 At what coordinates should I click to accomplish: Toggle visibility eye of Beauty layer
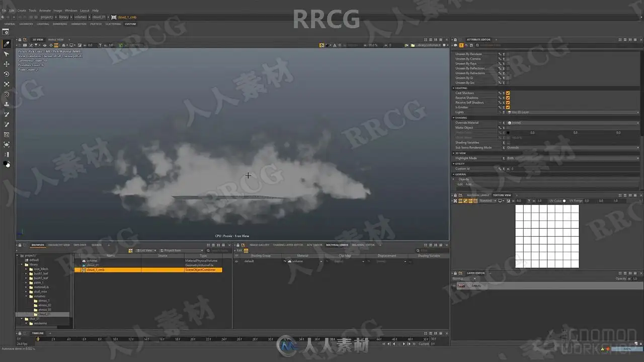pos(454,286)
